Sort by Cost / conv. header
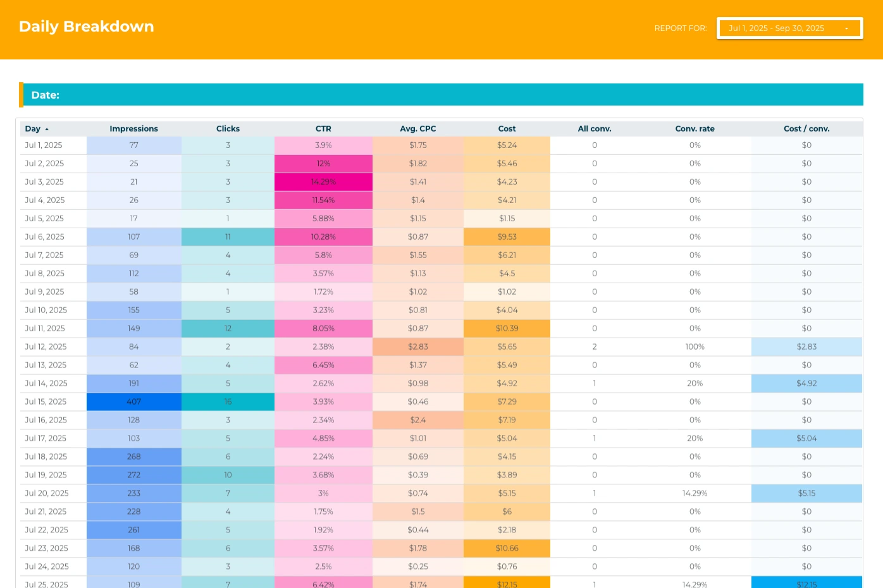 coord(806,129)
